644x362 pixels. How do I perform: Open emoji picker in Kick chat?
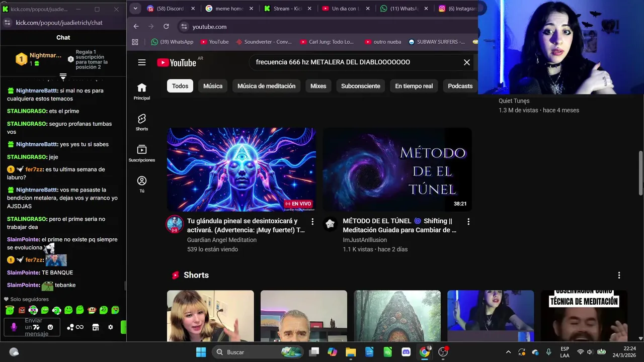coord(50,327)
